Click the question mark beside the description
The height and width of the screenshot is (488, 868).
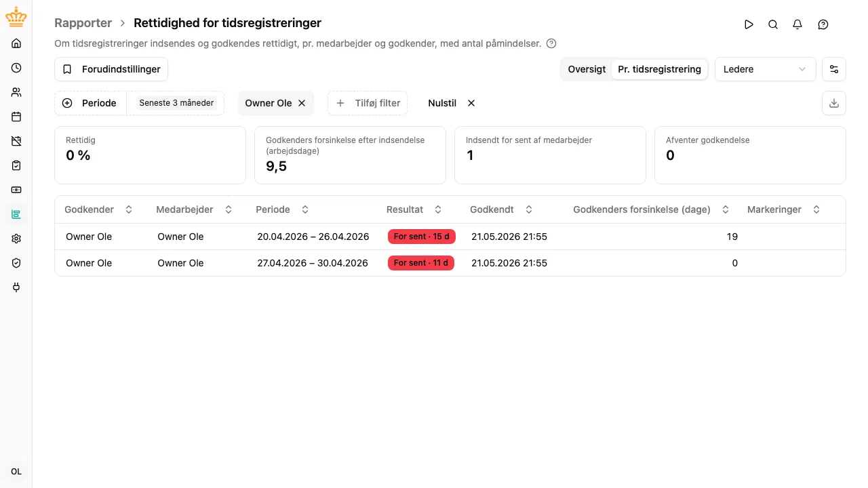(x=551, y=43)
